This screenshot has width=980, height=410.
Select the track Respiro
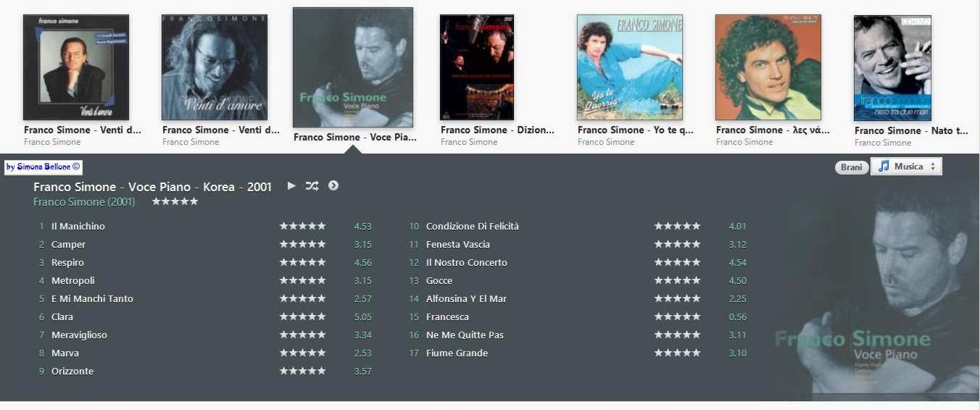coord(67,262)
